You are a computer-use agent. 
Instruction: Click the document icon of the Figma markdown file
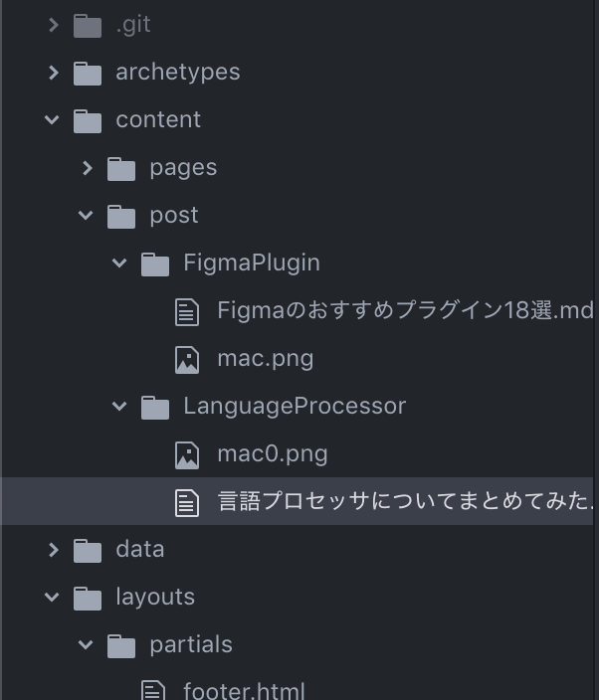[187, 312]
